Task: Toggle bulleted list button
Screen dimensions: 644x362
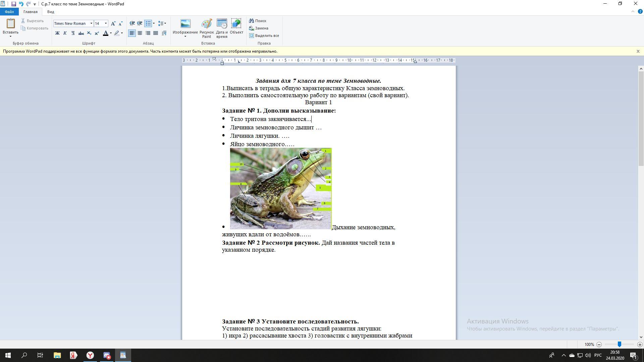Action: (148, 23)
